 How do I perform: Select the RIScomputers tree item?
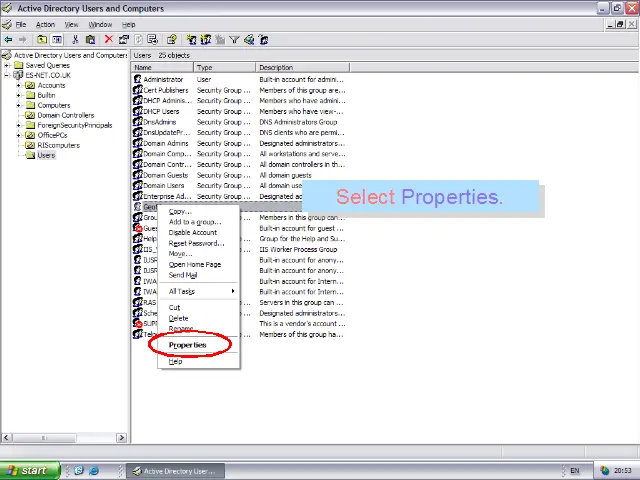(58, 145)
